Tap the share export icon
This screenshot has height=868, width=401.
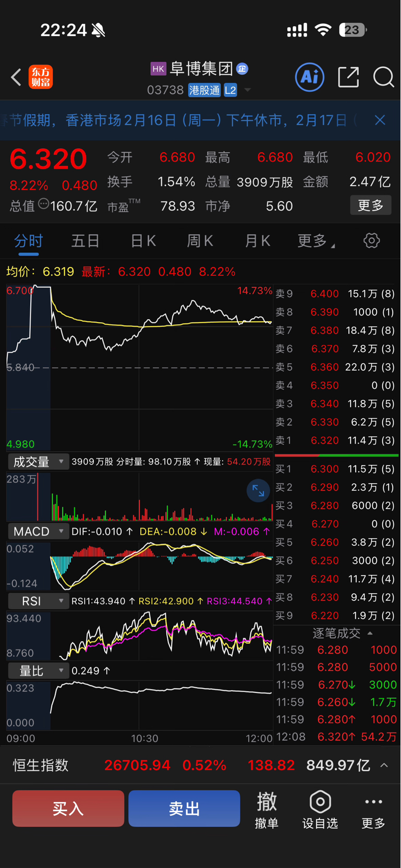(x=348, y=77)
